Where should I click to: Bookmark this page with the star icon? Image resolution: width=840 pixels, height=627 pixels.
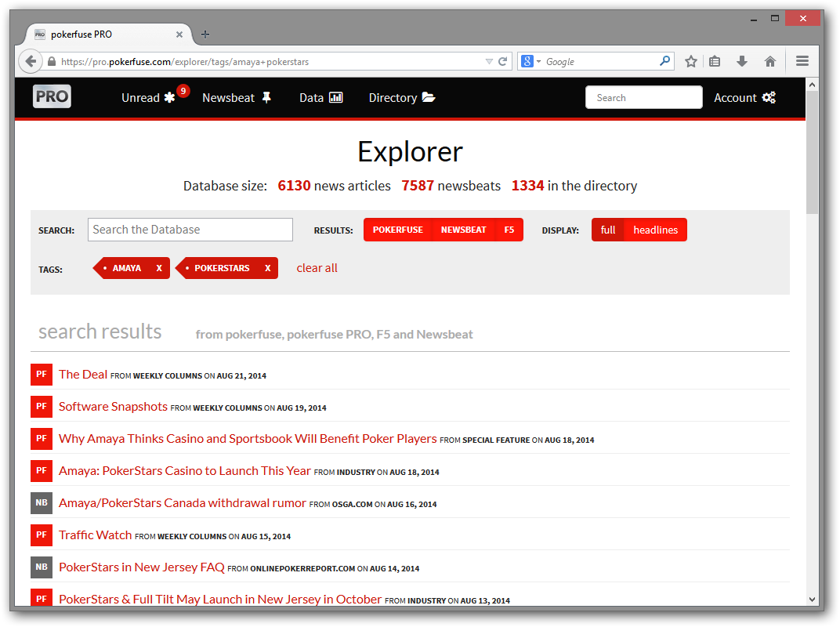coord(691,62)
